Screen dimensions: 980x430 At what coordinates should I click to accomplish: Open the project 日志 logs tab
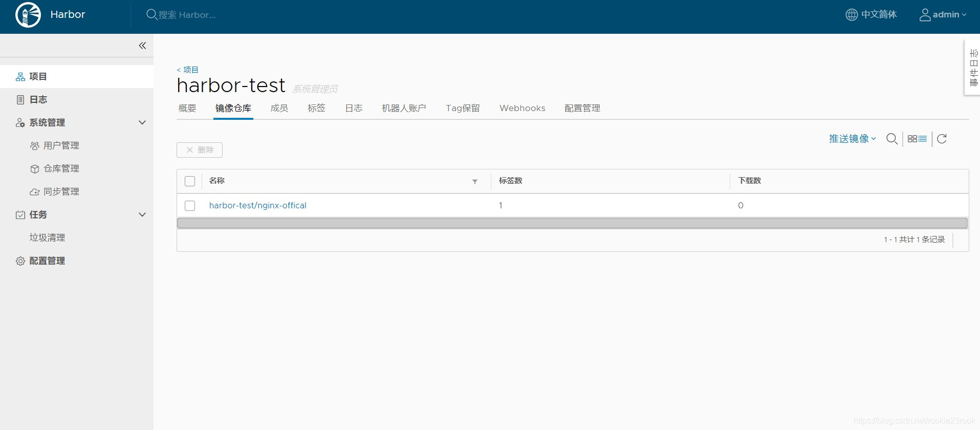[x=354, y=108]
